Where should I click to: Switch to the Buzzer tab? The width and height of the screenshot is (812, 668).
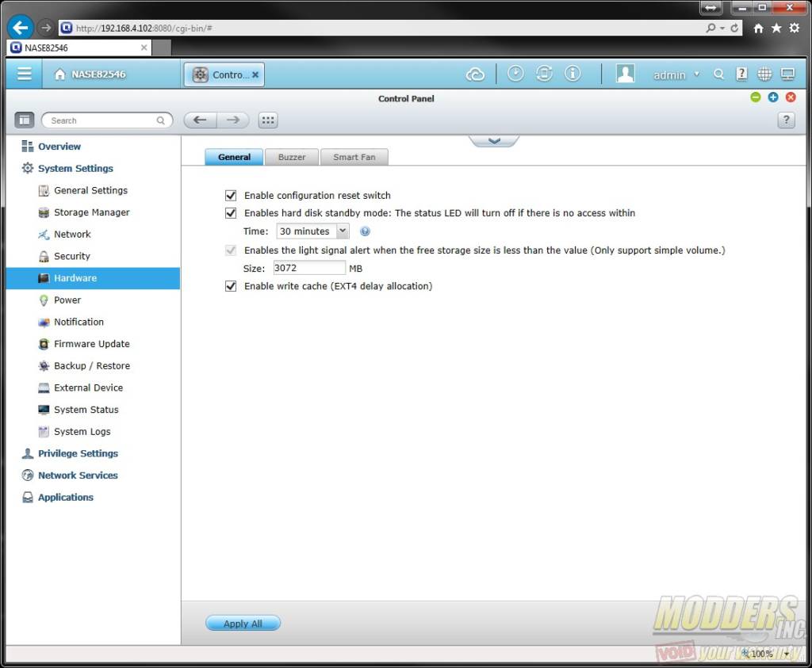click(x=292, y=157)
